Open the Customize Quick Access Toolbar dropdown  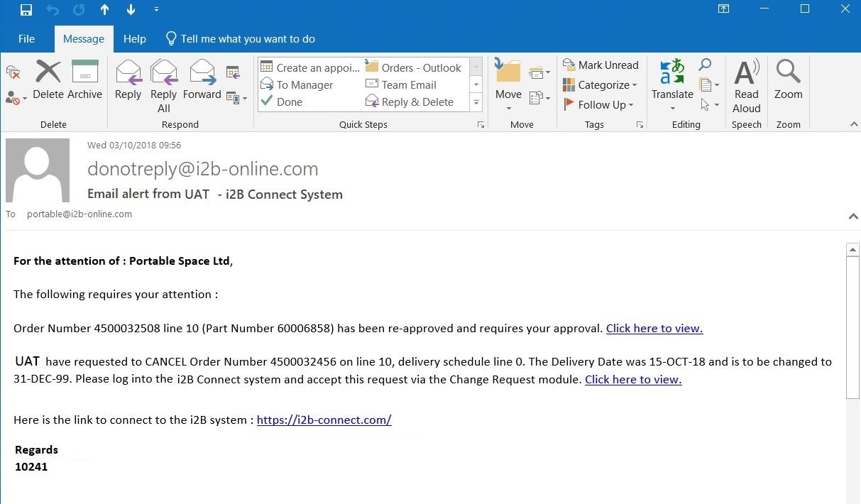[156, 10]
